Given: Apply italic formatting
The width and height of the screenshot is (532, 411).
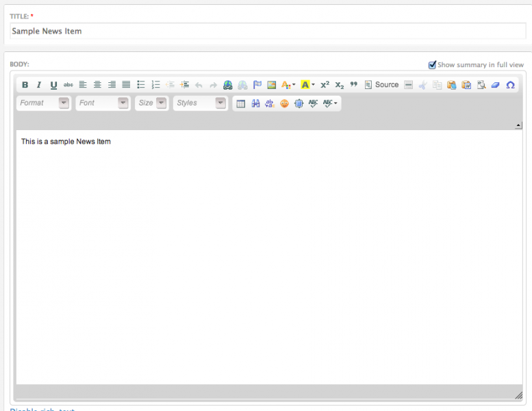Looking at the screenshot, I should pos(39,85).
